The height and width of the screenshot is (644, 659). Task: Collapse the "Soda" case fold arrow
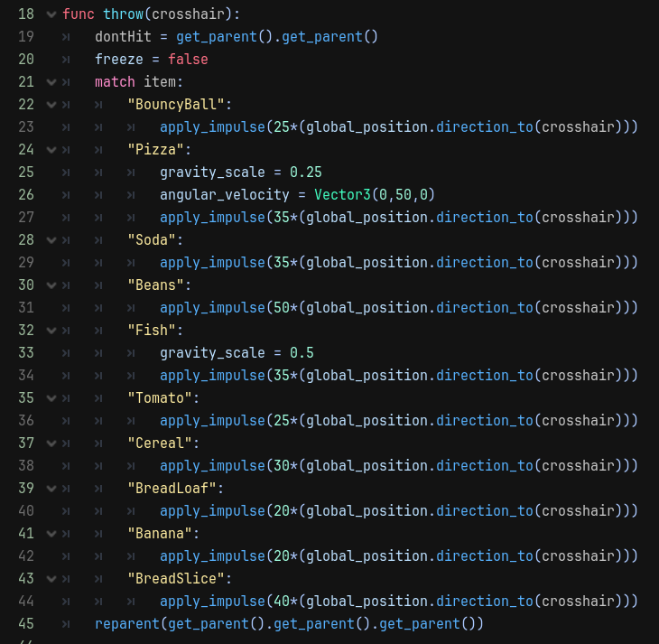click(51, 240)
